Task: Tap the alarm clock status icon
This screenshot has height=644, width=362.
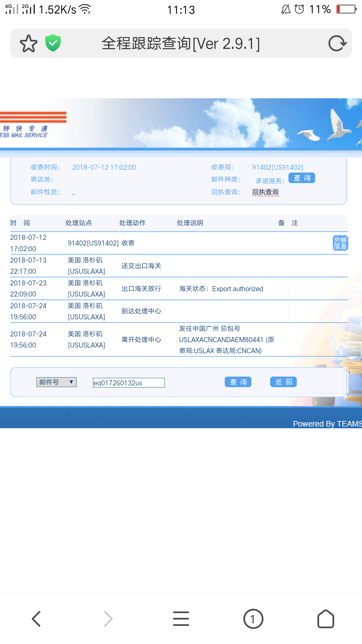Action: click(x=299, y=9)
